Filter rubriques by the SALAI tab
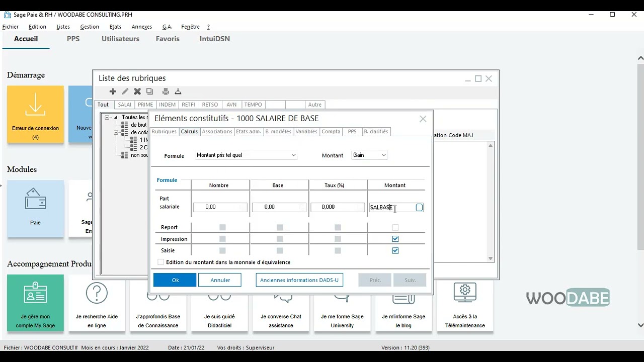The image size is (644, 362). pos(124,105)
